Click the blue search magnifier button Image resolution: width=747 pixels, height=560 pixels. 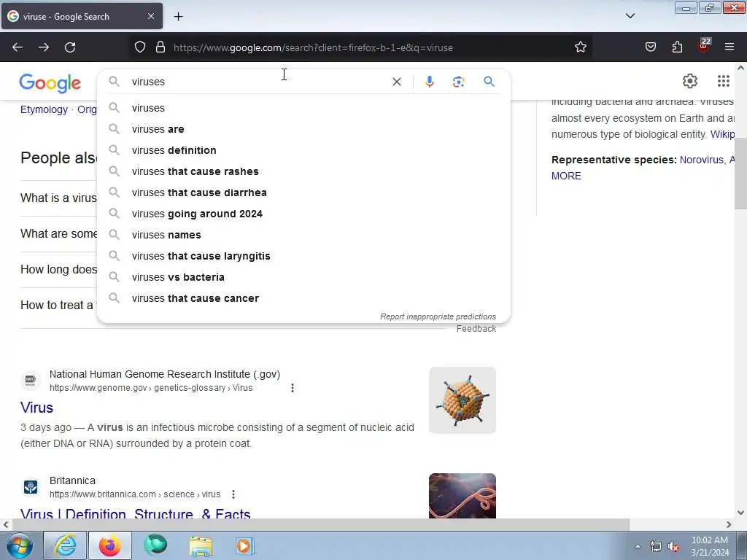(489, 82)
